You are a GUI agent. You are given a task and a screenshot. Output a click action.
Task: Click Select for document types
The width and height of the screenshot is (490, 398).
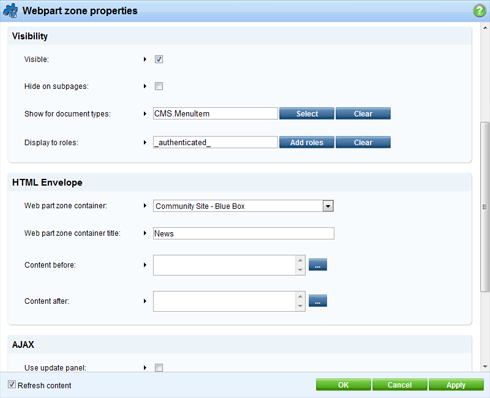coord(307,114)
